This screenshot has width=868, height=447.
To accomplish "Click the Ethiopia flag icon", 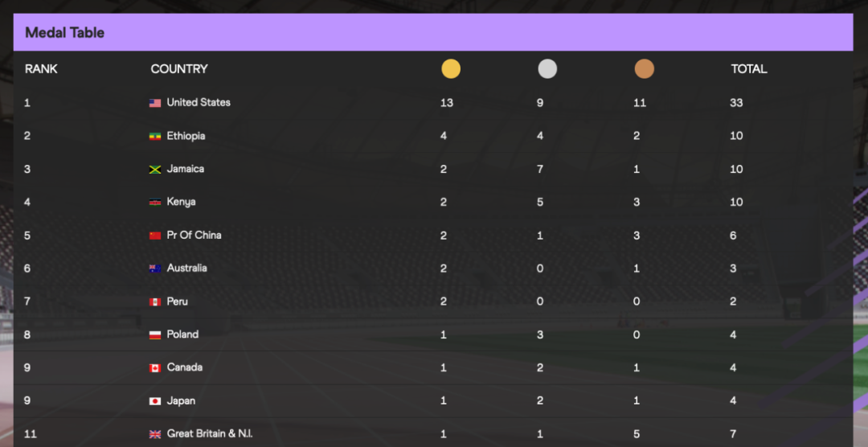I will pos(155,137).
